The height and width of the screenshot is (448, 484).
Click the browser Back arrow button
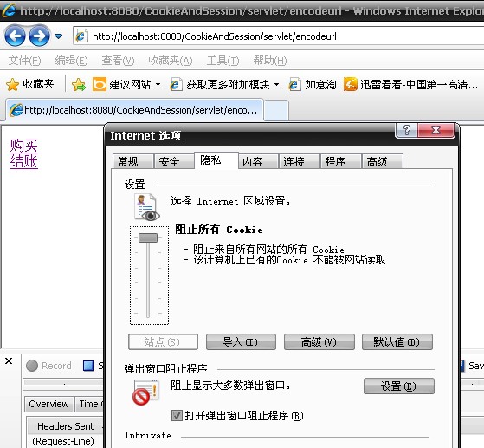(x=15, y=36)
